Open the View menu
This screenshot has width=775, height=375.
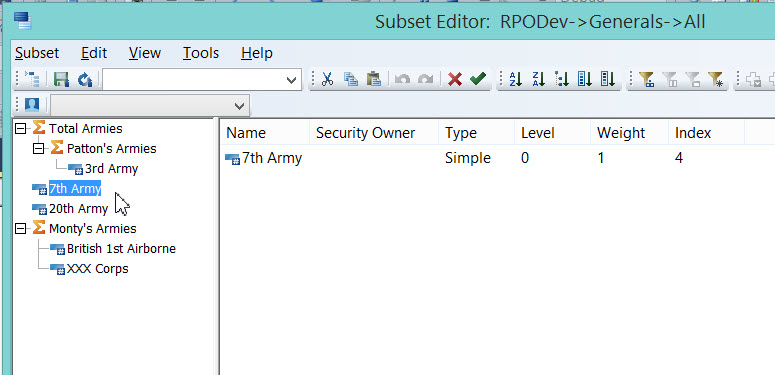tap(145, 53)
